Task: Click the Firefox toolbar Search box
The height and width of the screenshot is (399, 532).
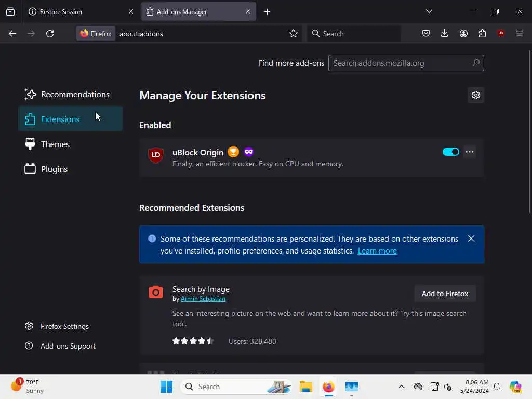Action: tap(354, 34)
